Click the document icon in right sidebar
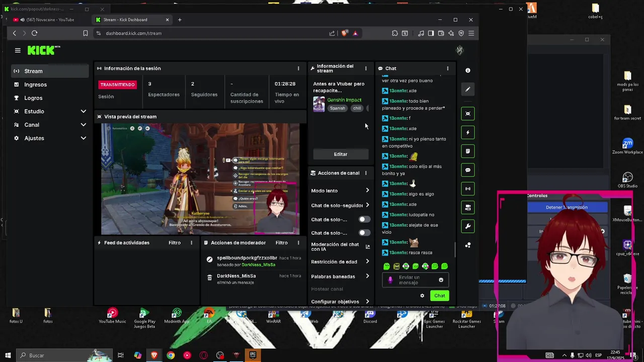 pos(468,151)
